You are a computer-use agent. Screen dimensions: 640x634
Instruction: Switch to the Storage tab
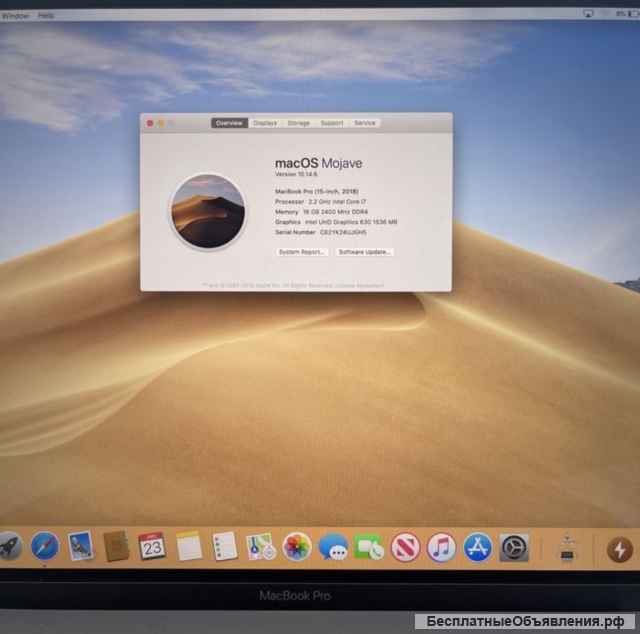tap(299, 123)
